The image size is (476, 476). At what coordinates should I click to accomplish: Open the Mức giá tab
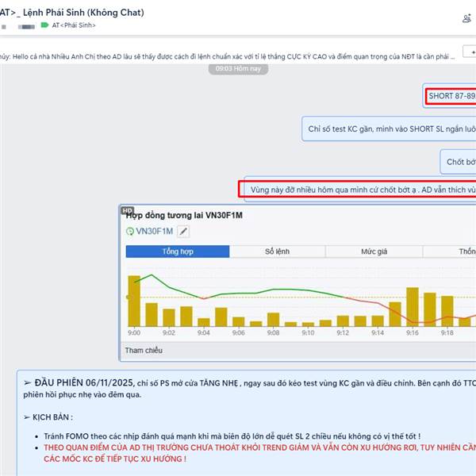(374, 251)
